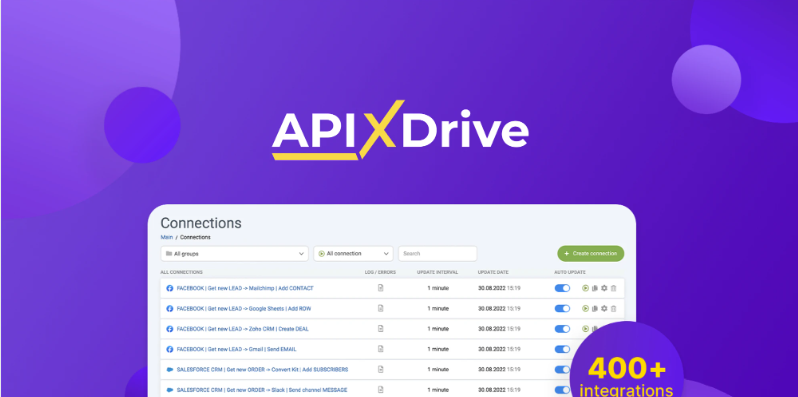Open settings gear for Google Sheets Add ROW connection
Viewport: 798px width, 397px height.
604,308
